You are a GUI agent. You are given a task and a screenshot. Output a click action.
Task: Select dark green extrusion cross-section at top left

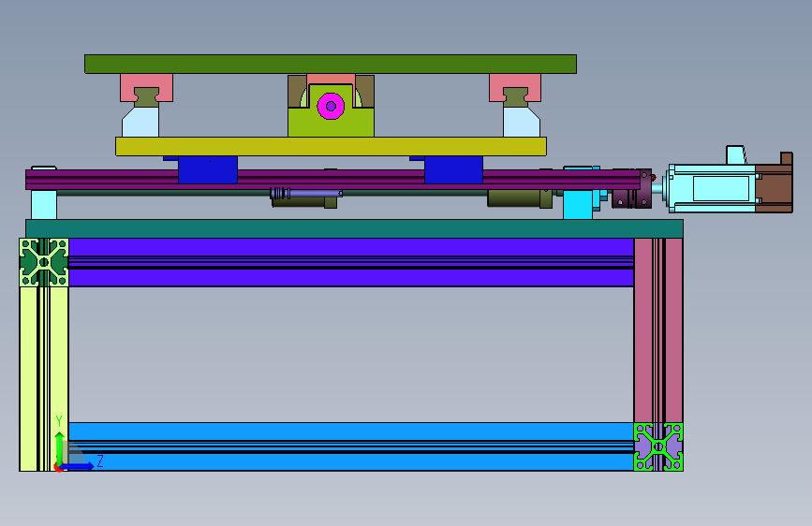tap(44, 262)
